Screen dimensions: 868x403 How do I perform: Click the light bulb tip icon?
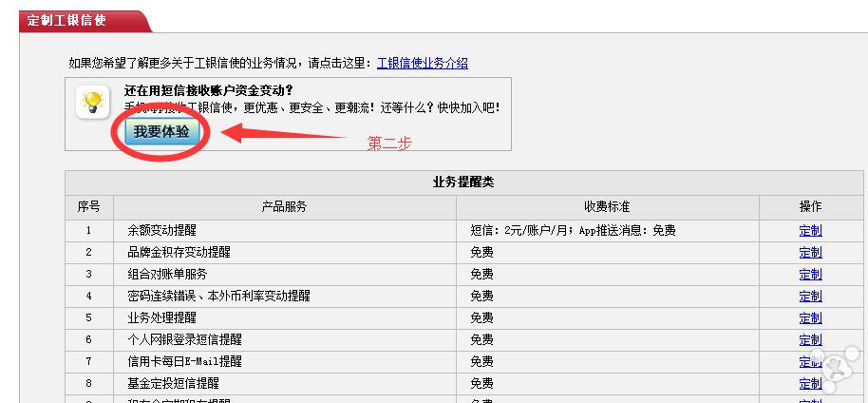click(x=92, y=101)
